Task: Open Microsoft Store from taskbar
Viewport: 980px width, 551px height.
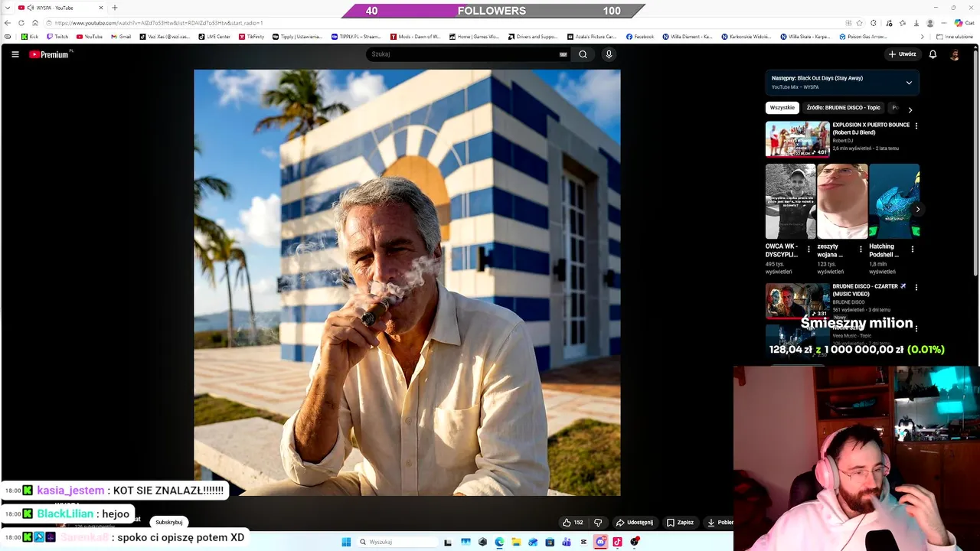Action: pyautogui.click(x=550, y=542)
